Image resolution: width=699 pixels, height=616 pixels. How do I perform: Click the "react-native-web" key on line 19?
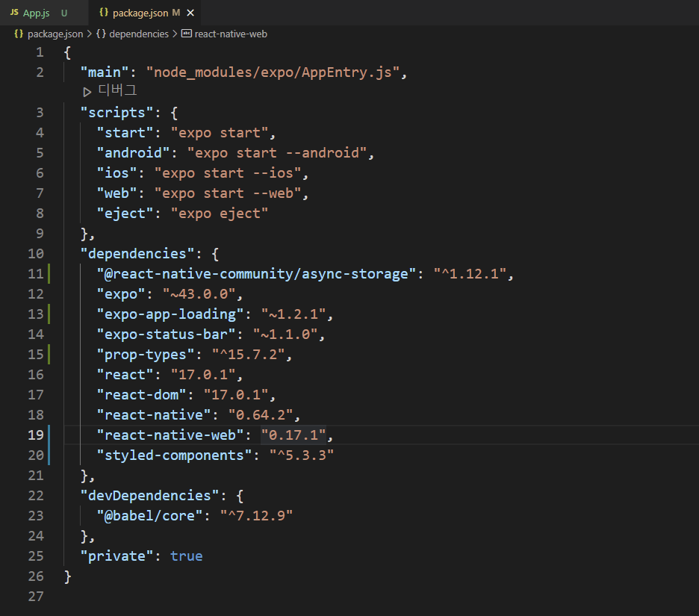click(170, 435)
